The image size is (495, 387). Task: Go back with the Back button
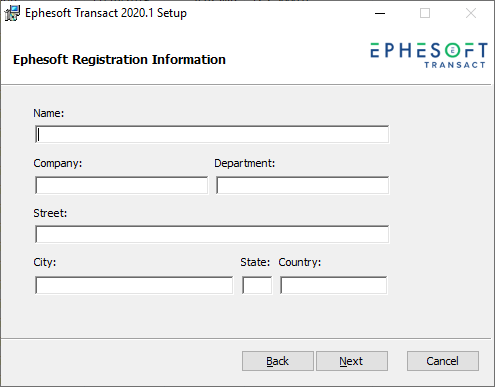coord(278,361)
